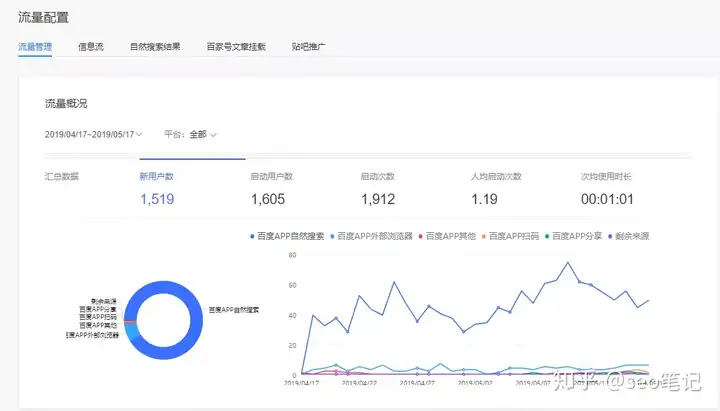
Task: Toggle 百度APP分享 legend series
Action: coord(573,236)
